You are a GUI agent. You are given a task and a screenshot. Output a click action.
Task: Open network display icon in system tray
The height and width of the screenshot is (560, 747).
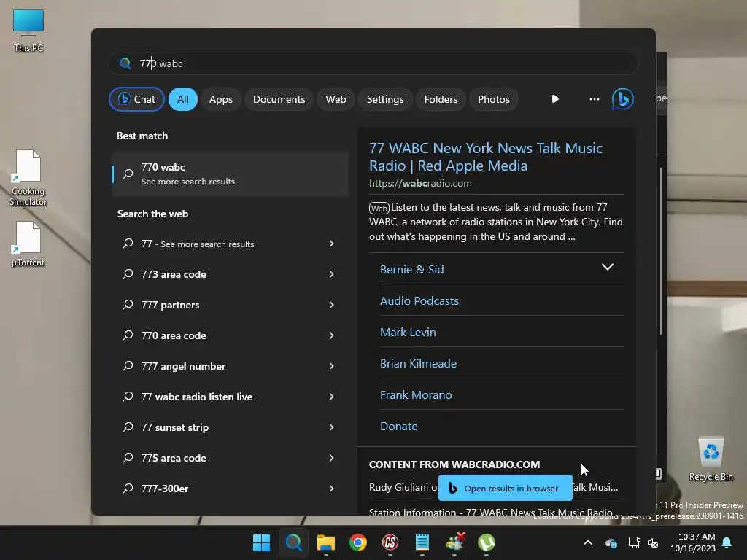point(634,542)
